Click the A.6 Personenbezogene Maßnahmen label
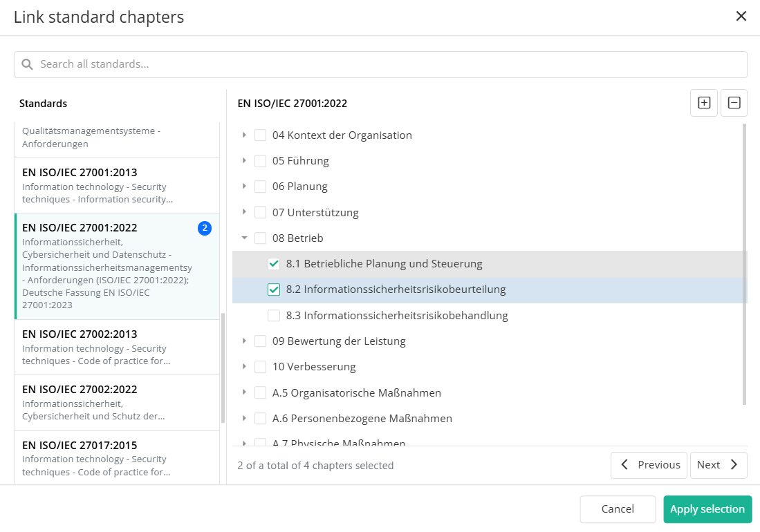This screenshot has height=532, width=760. [362, 418]
